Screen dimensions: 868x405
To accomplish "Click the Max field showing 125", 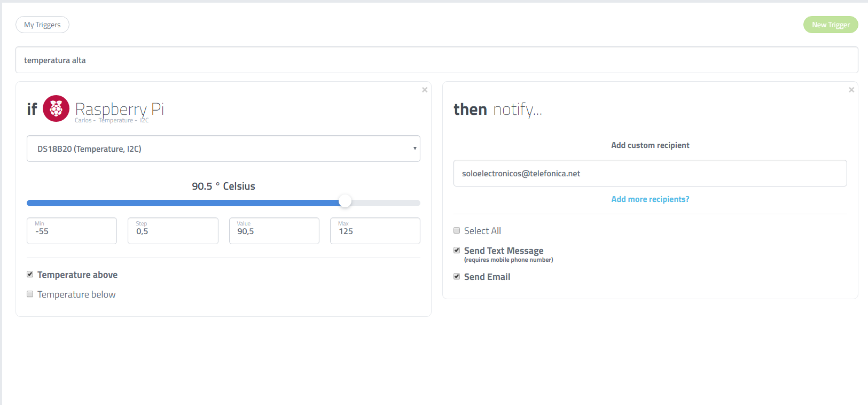I will pos(375,231).
